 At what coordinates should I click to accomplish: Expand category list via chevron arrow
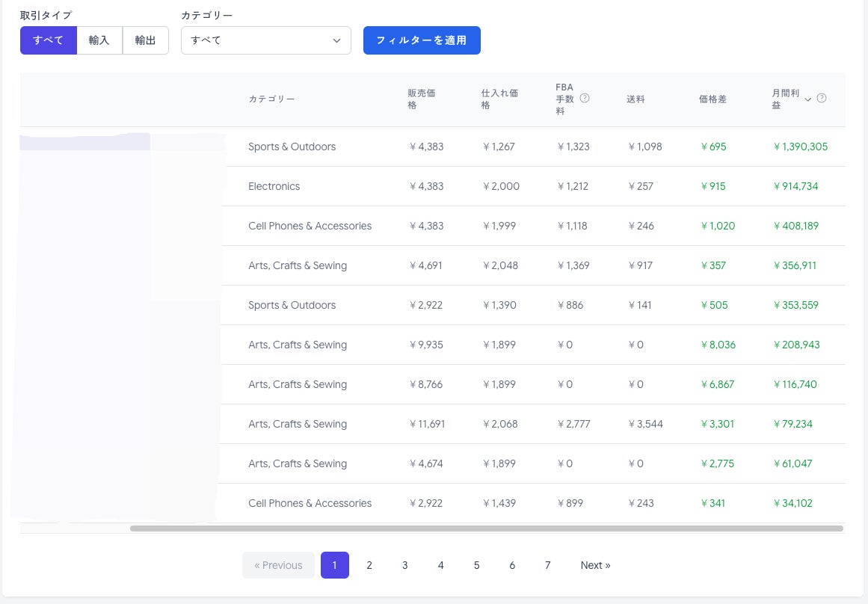pos(336,41)
